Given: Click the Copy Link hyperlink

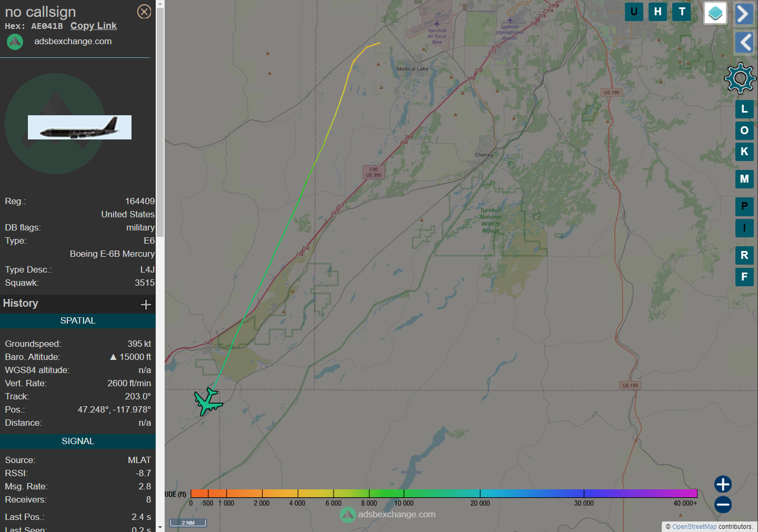Looking at the screenshot, I should pyautogui.click(x=94, y=26).
